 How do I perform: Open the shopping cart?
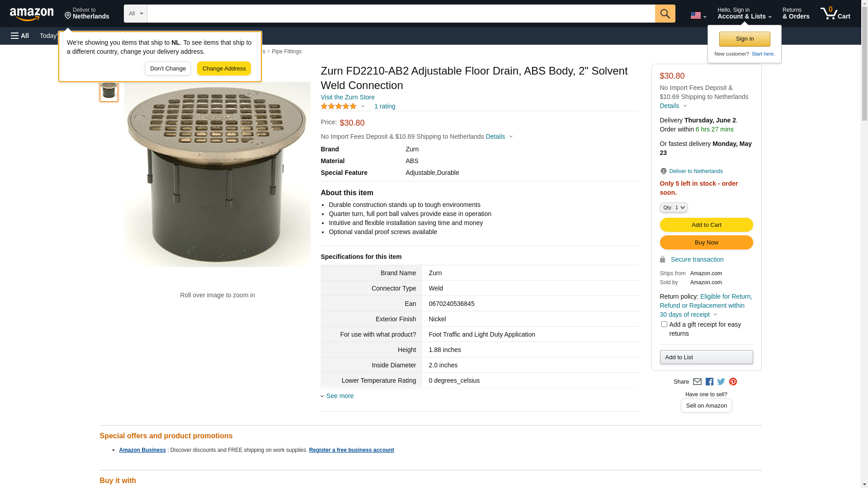coord(835,14)
